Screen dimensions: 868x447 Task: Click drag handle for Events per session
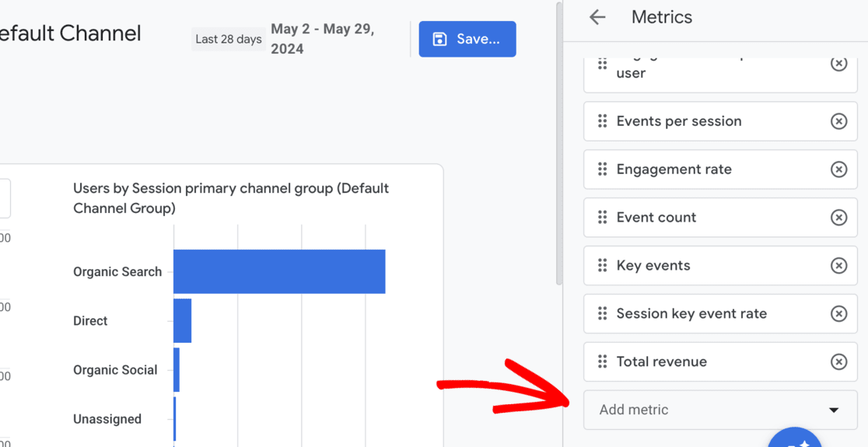[602, 121]
